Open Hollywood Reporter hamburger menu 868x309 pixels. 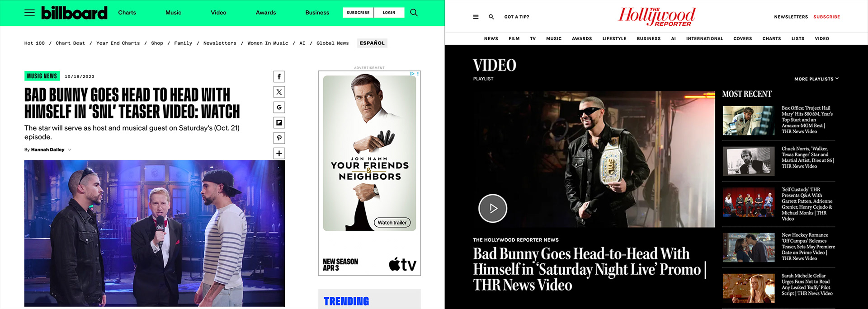point(476,17)
